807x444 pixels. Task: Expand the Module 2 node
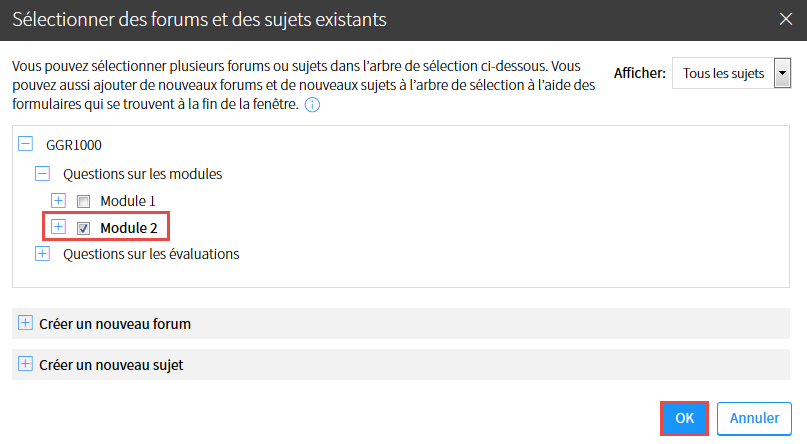pyautogui.click(x=59, y=227)
